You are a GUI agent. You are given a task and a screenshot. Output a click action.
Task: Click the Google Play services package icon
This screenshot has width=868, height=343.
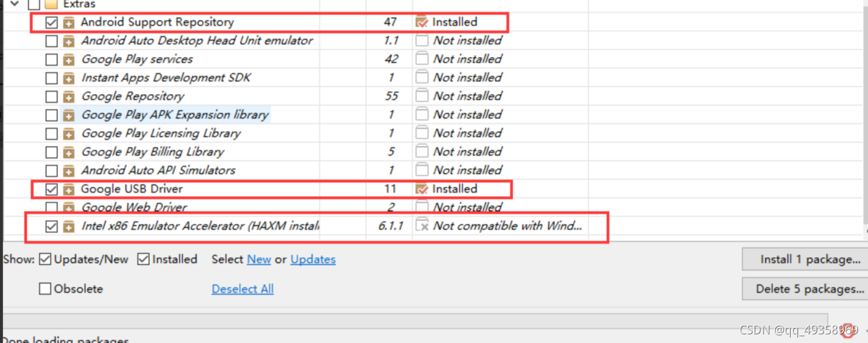pyautogui.click(x=69, y=60)
